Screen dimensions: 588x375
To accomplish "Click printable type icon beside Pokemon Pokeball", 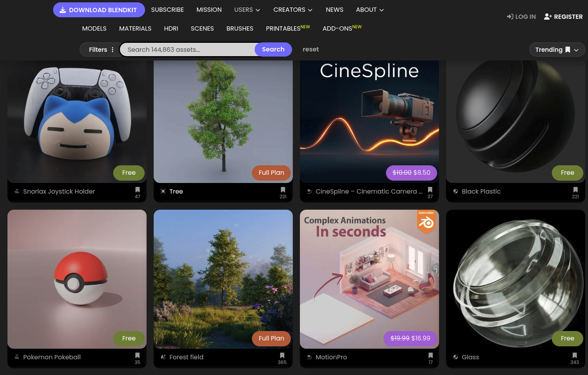I will [x=17, y=357].
